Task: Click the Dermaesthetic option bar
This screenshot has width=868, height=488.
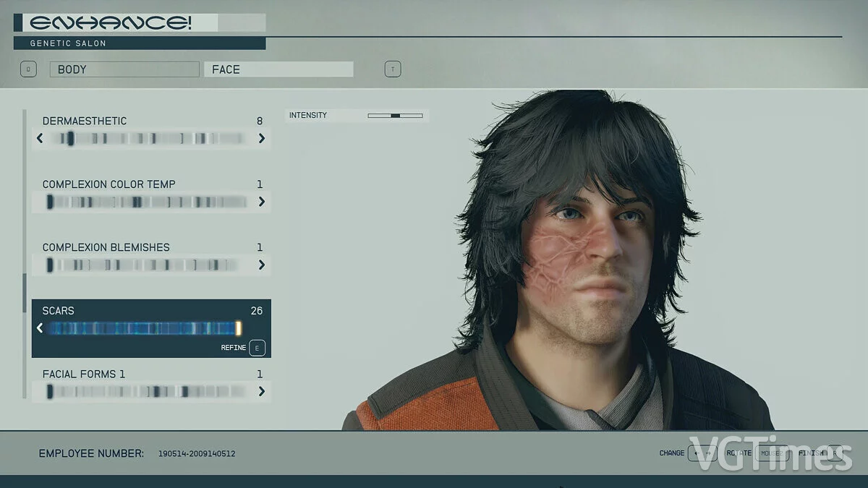Action: click(150, 138)
